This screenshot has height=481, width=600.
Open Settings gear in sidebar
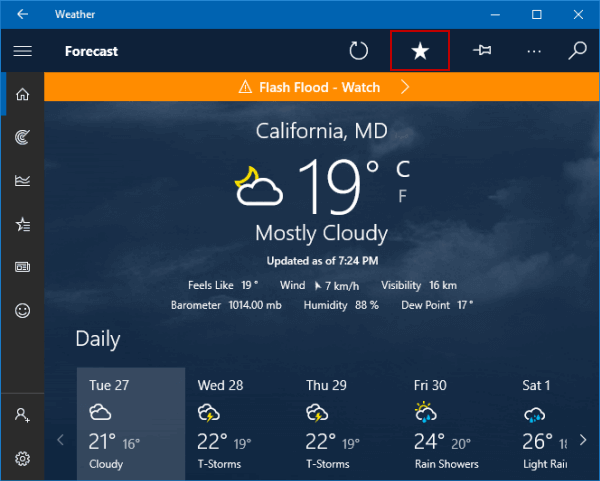pos(23,458)
